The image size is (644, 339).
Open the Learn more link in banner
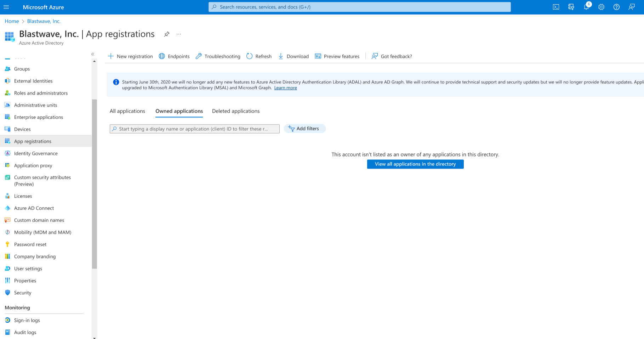click(285, 88)
